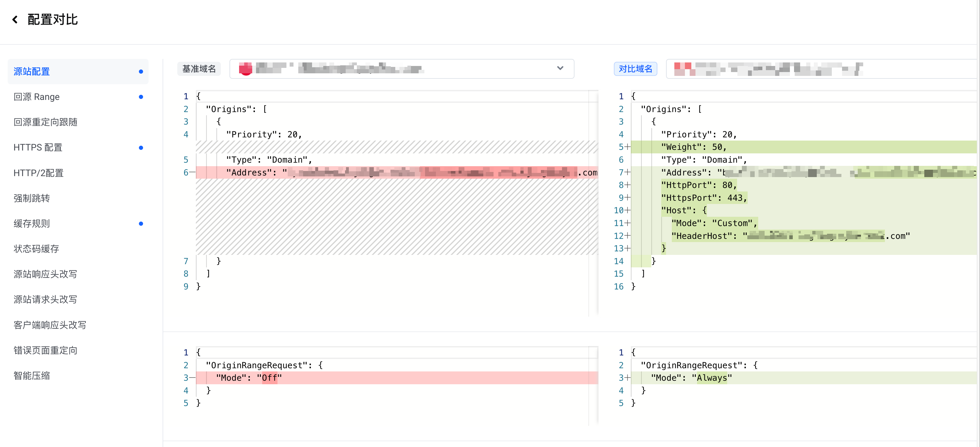Open 源站响应头改写 section
The image size is (980, 447).
click(x=78, y=274)
